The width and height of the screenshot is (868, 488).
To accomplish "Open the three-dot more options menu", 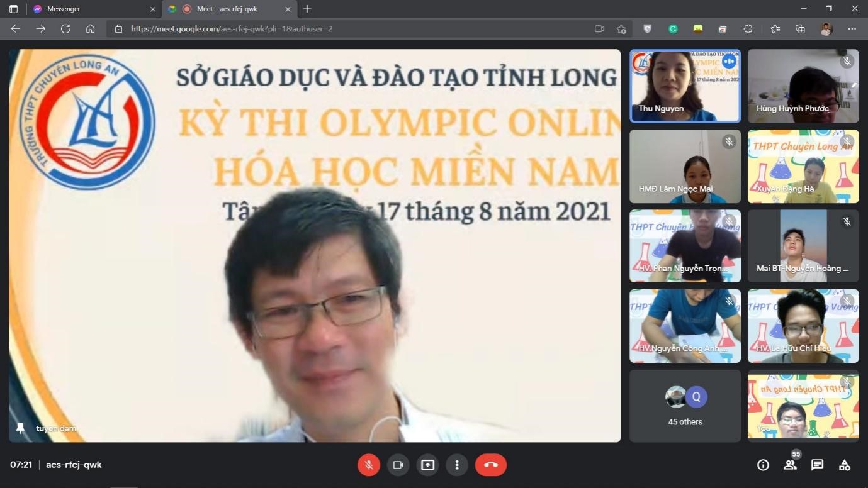I will [x=457, y=465].
